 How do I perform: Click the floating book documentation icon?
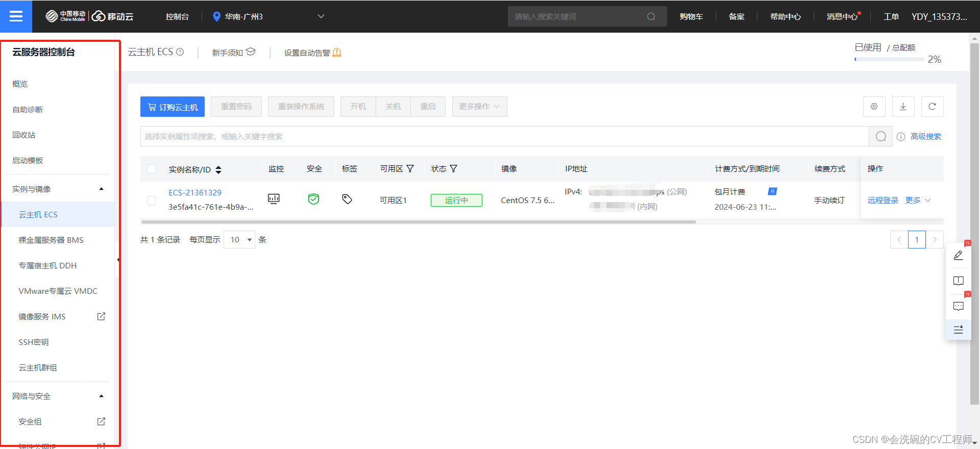pos(958,281)
